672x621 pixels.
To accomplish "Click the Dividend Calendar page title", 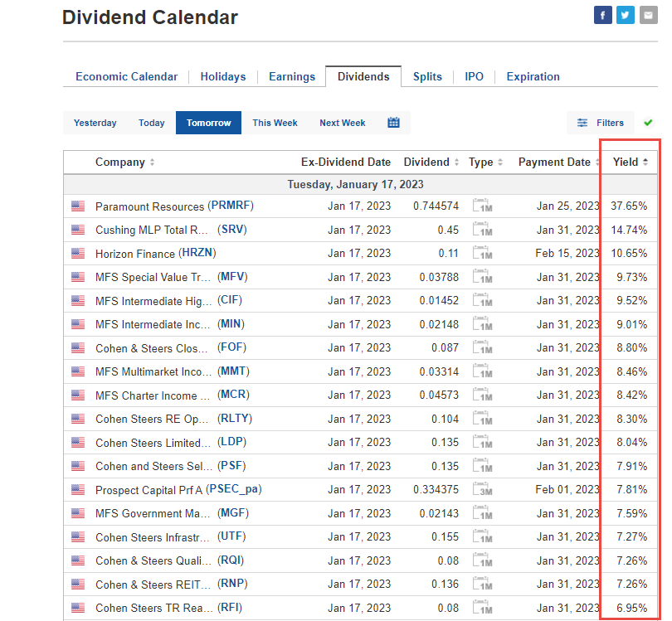I will pos(150,17).
